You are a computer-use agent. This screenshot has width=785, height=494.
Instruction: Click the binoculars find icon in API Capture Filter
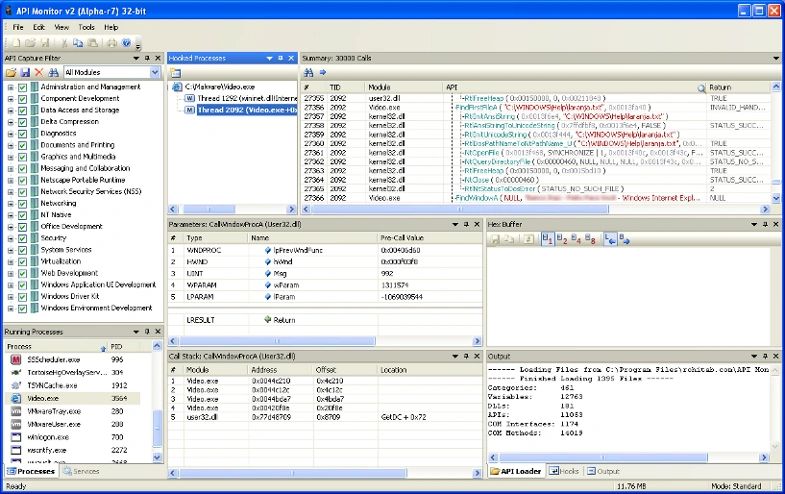pyautogui.click(x=53, y=73)
